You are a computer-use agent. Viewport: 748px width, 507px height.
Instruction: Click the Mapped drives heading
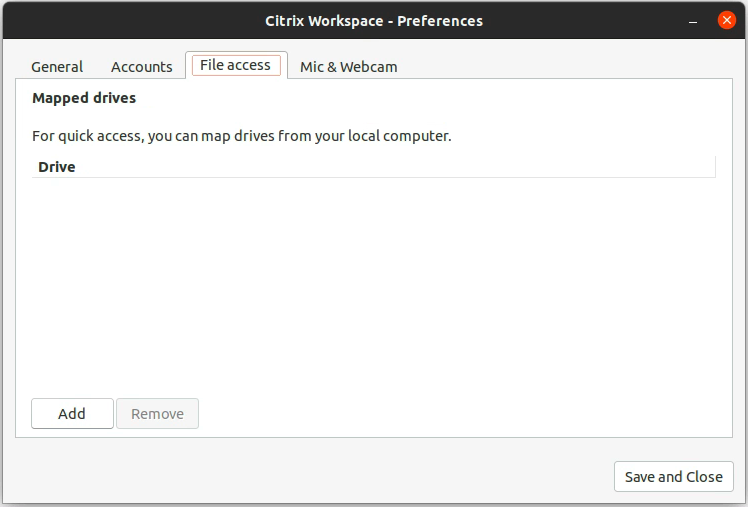click(x=84, y=98)
